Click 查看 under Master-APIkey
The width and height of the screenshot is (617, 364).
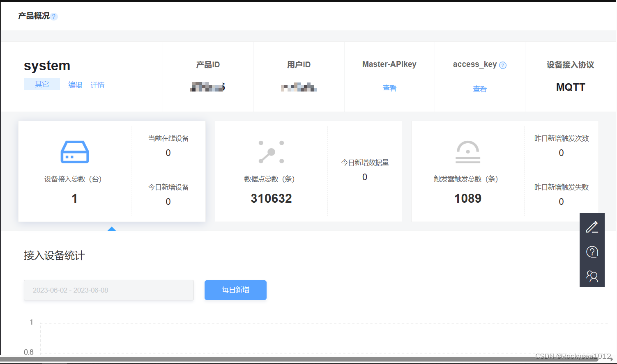[389, 88]
